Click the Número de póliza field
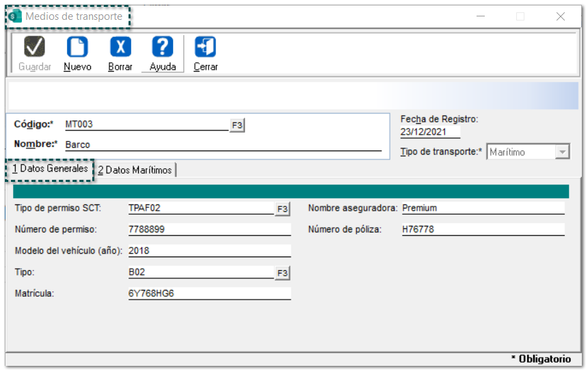The height and width of the screenshot is (372, 588). [x=482, y=230]
